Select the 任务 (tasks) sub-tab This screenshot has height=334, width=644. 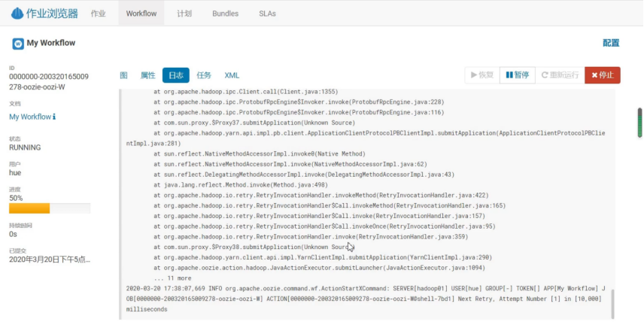[204, 75]
